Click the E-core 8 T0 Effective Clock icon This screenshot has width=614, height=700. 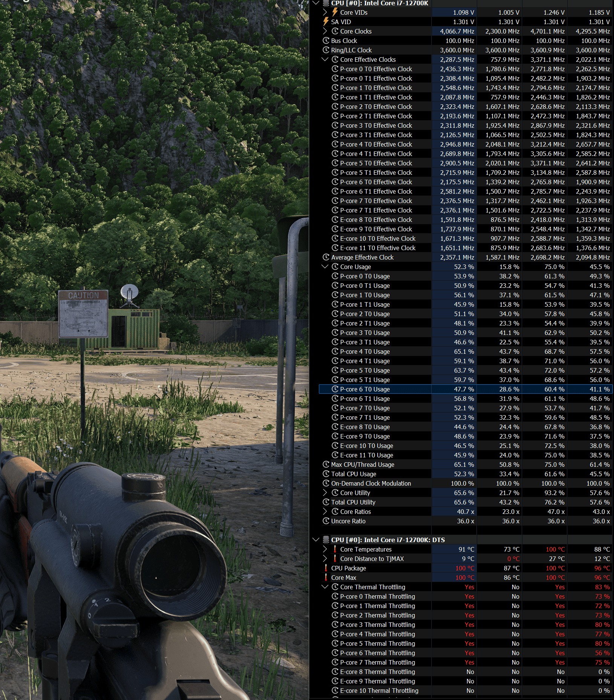[335, 220]
